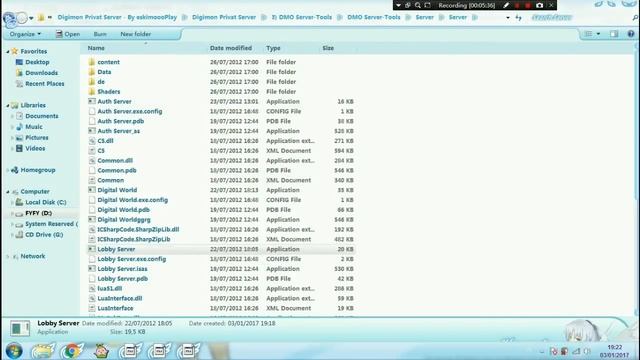Select CD Drive (G:) in tree
640x360 pixels.
(44, 235)
